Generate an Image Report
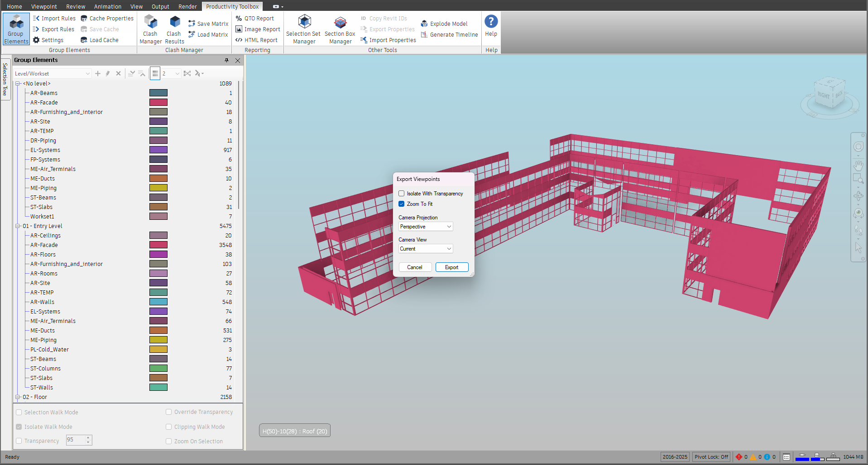Image resolution: width=868 pixels, height=465 pixels. [258, 29]
